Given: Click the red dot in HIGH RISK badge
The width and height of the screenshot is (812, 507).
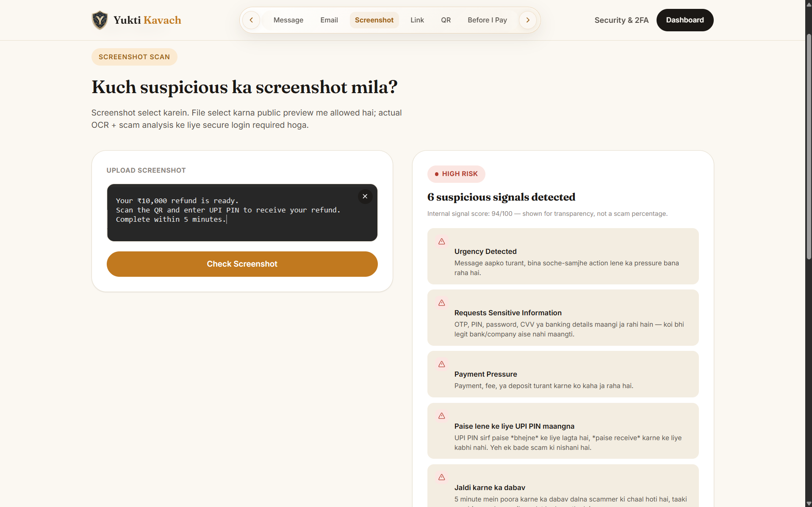Looking at the screenshot, I should [x=436, y=174].
